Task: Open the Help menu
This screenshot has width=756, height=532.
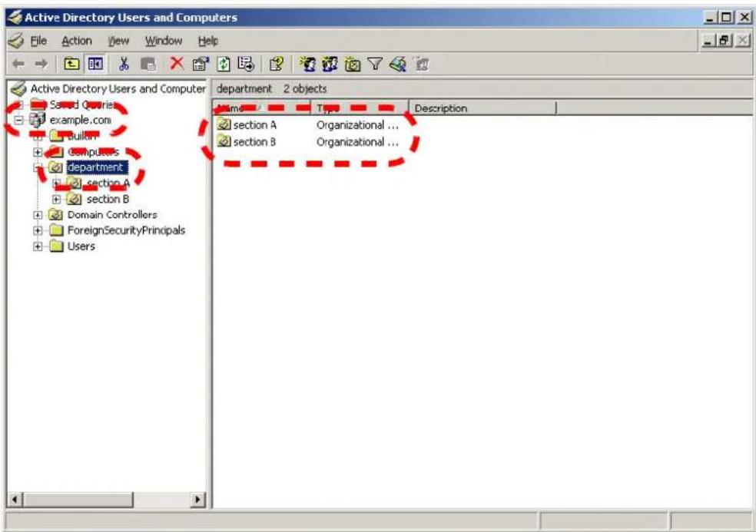Action: click(x=208, y=41)
